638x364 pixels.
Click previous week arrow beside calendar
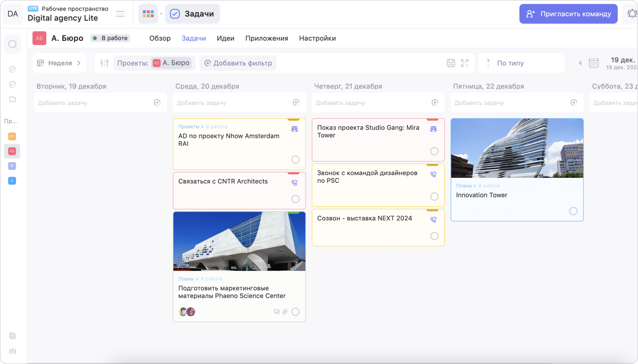[580, 63]
